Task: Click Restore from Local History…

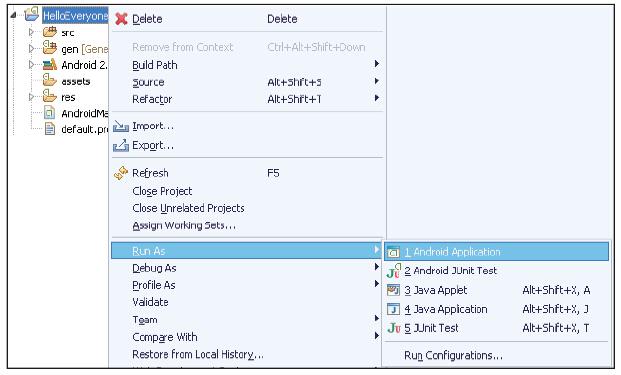Action: [x=198, y=354]
